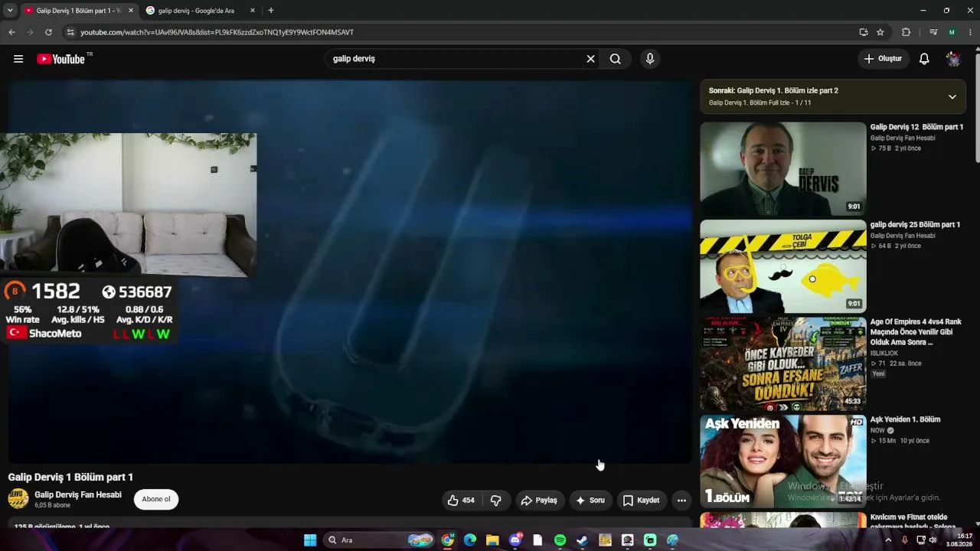The height and width of the screenshot is (551, 980).
Task: Go back to the previous page
Action: [x=11, y=32]
